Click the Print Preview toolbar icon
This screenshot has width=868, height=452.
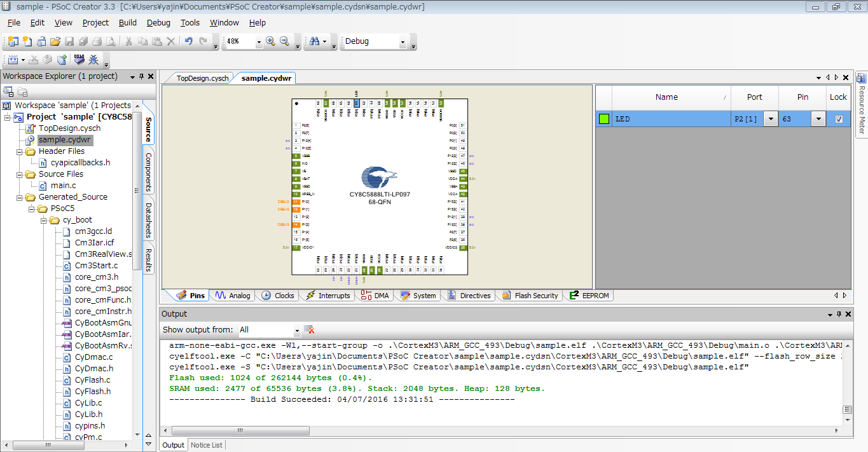pos(111,41)
